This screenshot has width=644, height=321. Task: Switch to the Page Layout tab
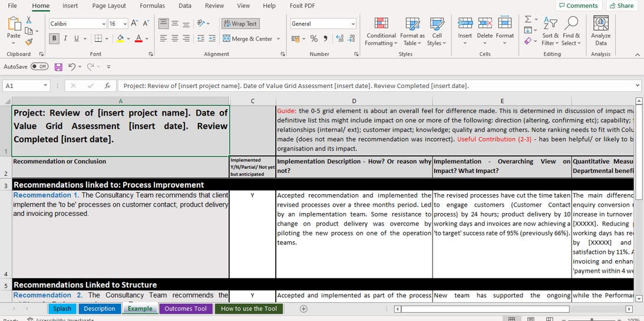(x=109, y=5)
